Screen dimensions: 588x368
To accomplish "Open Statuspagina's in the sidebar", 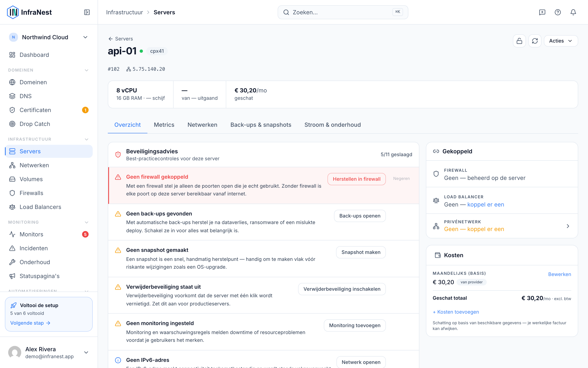I will [49, 276].
